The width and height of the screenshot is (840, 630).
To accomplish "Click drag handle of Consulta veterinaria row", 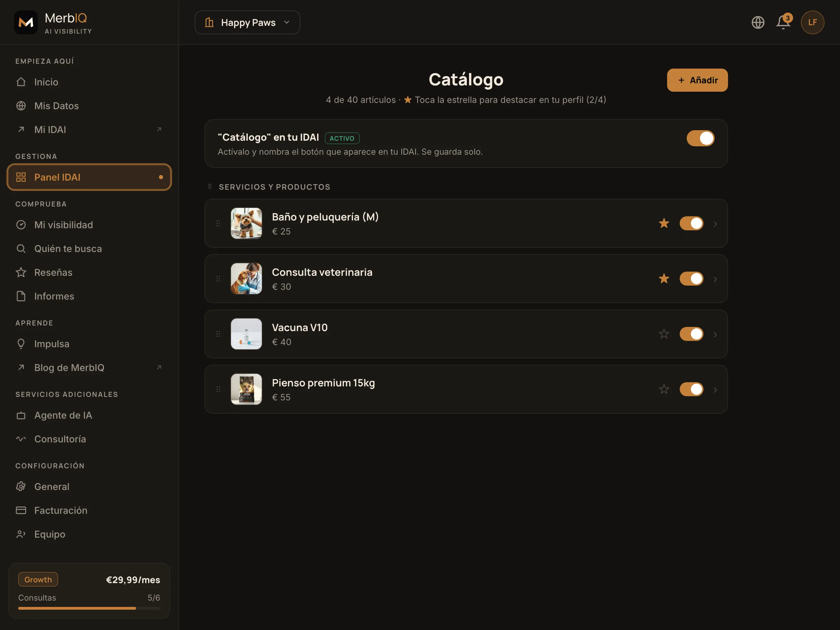I will [218, 279].
